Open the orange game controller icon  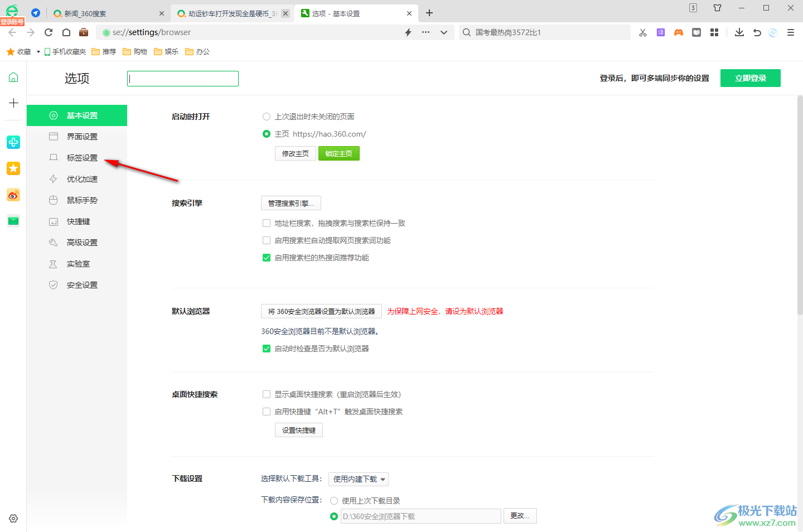(679, 32)
